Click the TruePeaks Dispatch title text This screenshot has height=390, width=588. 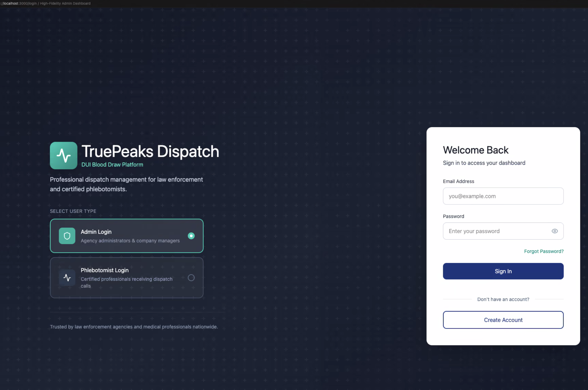[x=150, y=151]
